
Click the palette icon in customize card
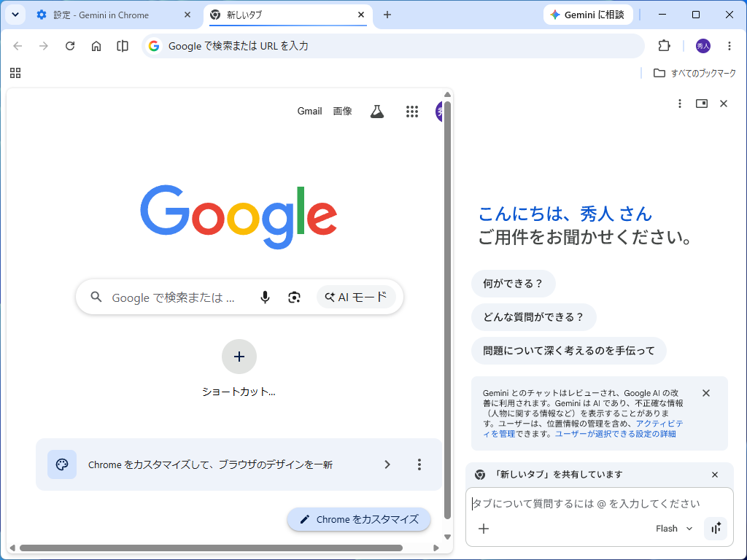[62, 464]
